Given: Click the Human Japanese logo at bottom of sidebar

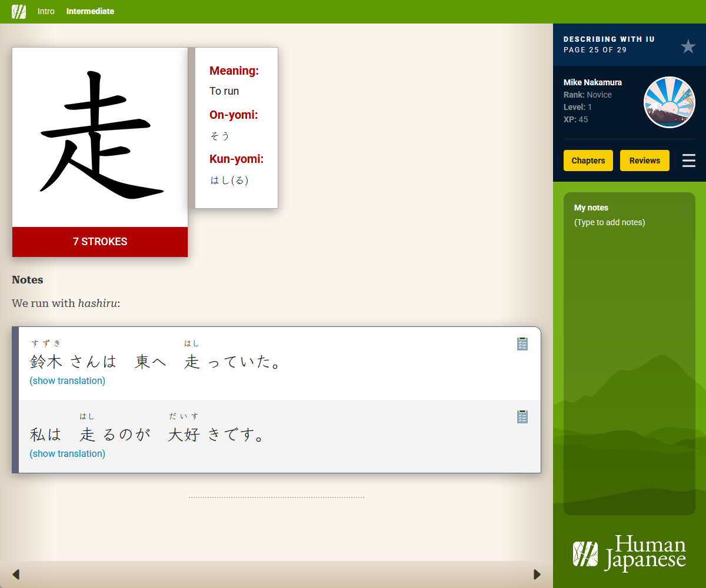Looking at the screenshot, I should 629,552.
